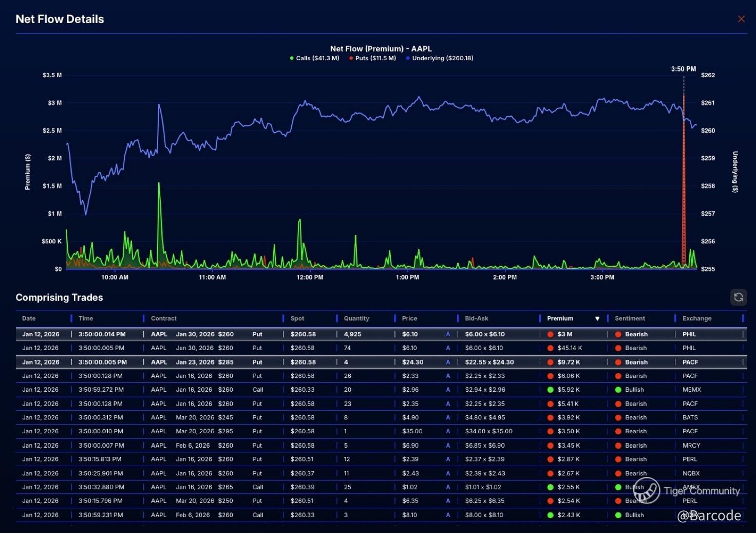Screen dimensions: 756x533
Task: Click the red Bearish dot in first row
Action: coord(618,334)
